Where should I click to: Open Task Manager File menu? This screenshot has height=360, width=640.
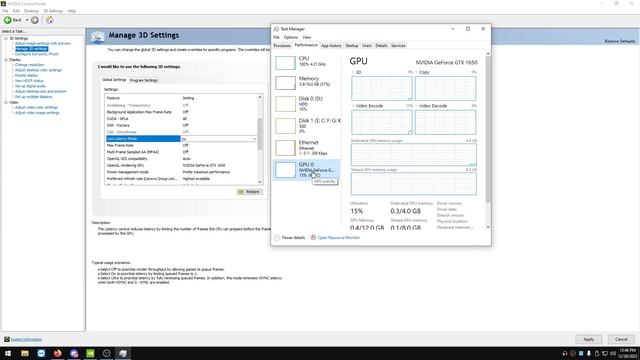[x=276, y=37]
